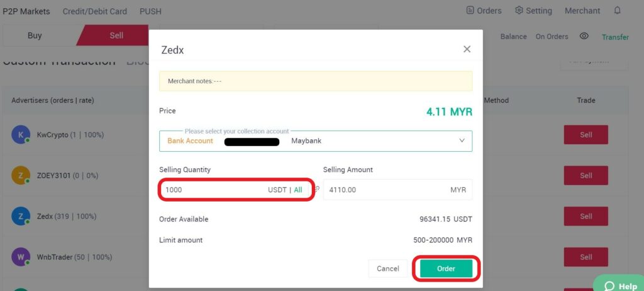
Task: Switch to the Buy tab
Action: [35, 35]
